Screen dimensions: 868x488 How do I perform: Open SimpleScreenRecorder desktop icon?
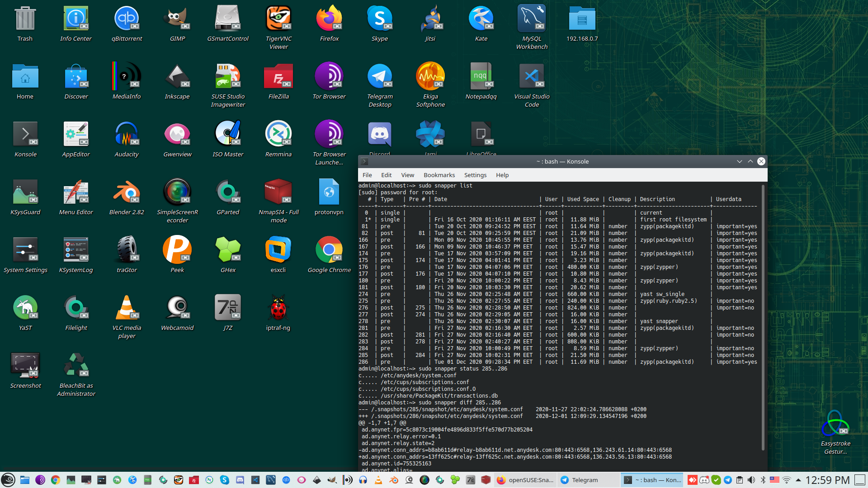coord(177,192)
